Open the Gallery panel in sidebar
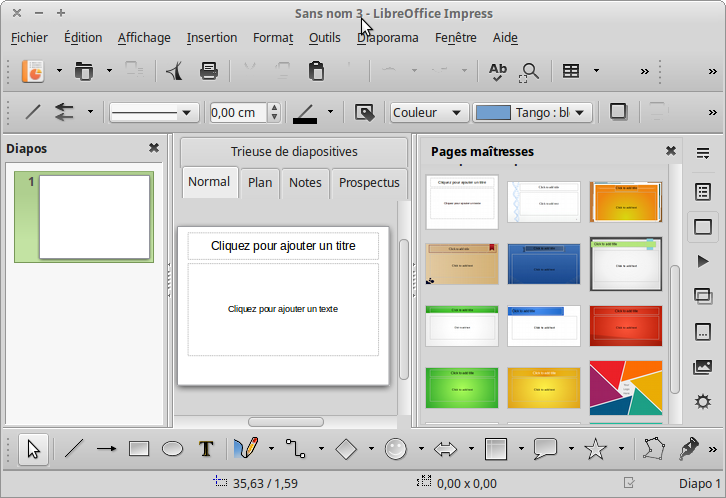 (702, 366)
